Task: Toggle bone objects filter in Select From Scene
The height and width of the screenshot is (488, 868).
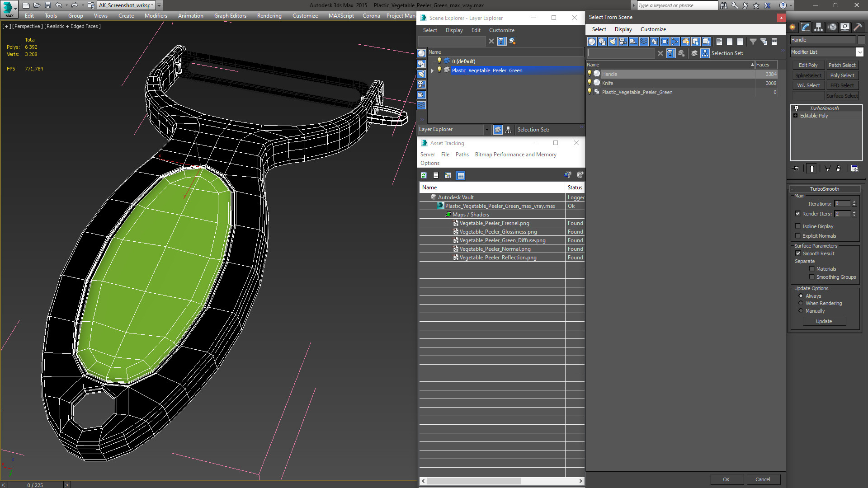Action: click(675, 42)
